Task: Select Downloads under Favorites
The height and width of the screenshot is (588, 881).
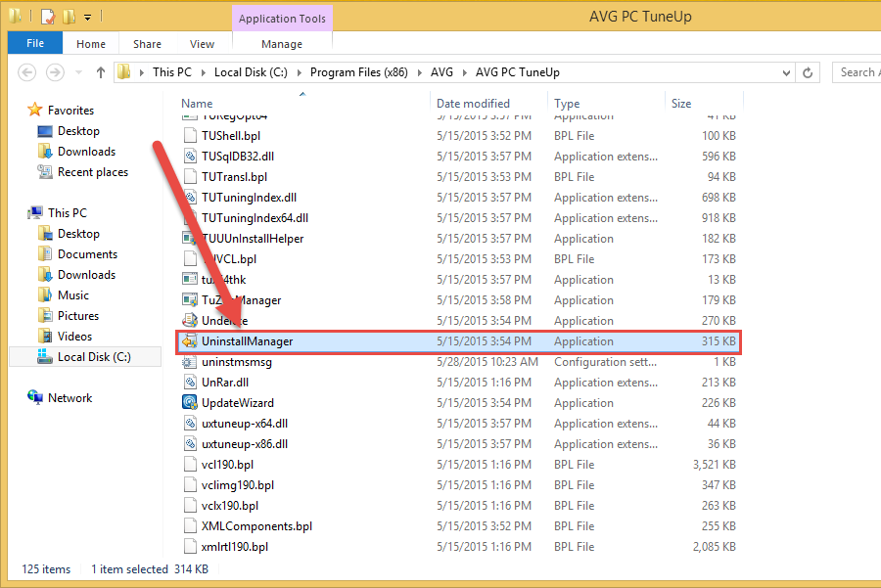Action: tap(86, 152)
